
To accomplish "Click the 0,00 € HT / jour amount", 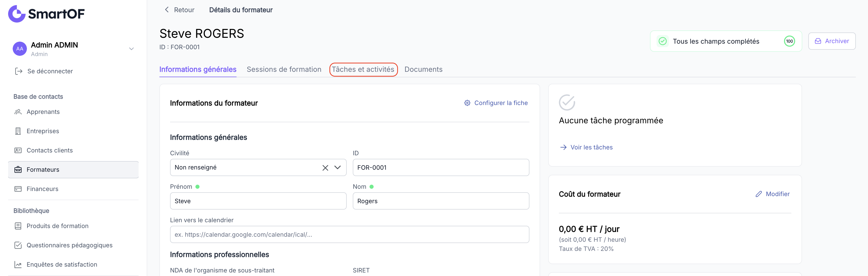I will point(589,229).
